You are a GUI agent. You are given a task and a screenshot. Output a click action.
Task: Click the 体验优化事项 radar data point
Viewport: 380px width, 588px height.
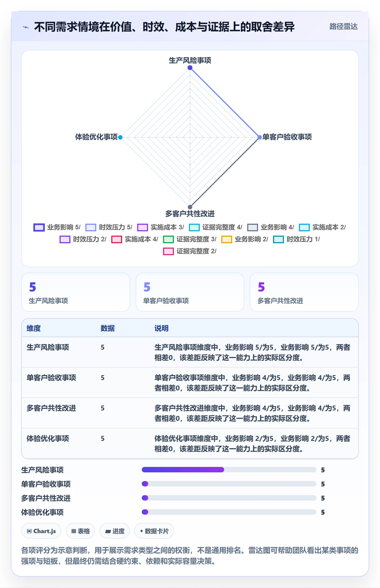click(x=120, y=137)
